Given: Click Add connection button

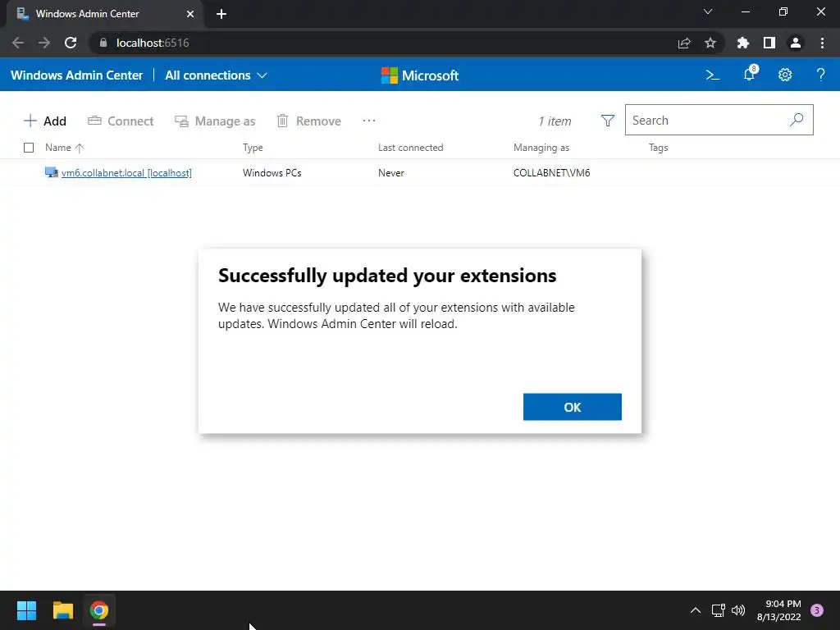Looking at the screenshot, I should [45, 121].
